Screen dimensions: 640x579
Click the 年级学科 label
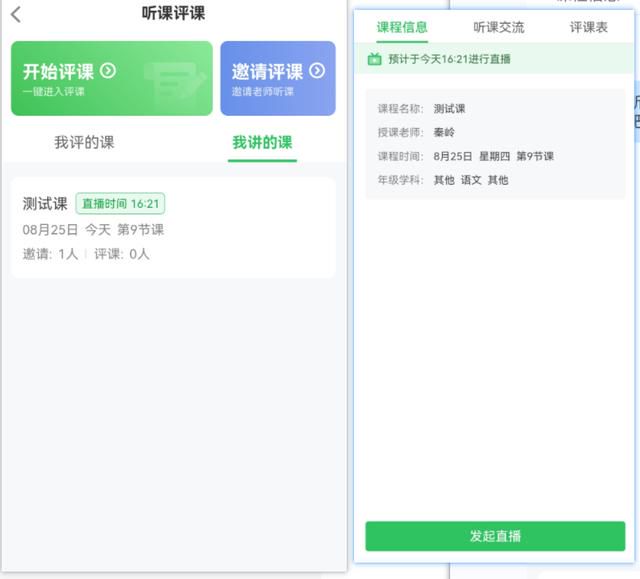point(400,180)
